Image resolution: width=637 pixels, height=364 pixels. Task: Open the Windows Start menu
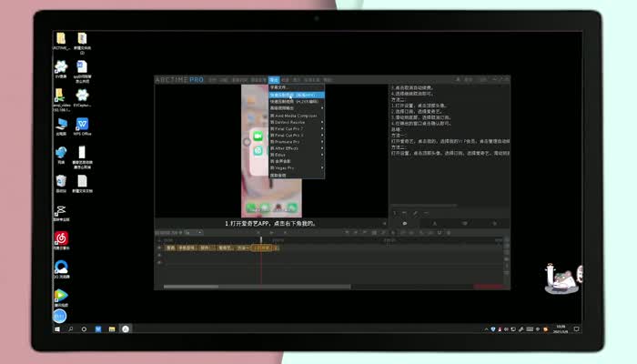pyautogui.click(x=57, y=329)
